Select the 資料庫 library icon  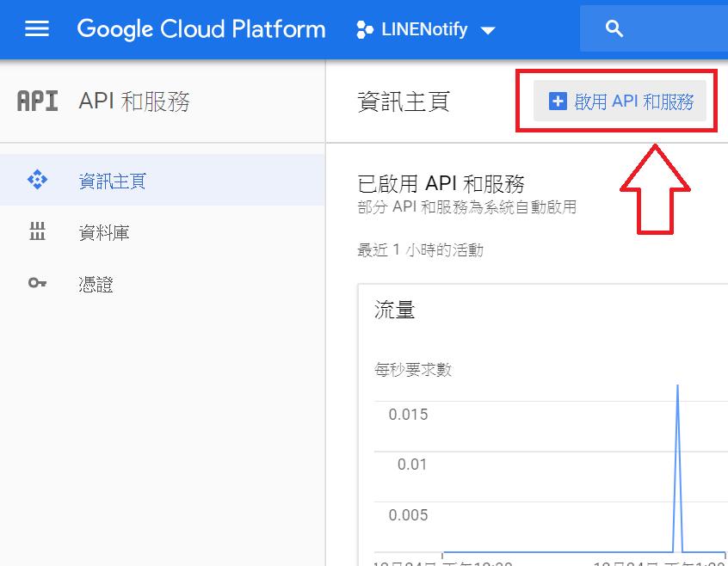37,231
